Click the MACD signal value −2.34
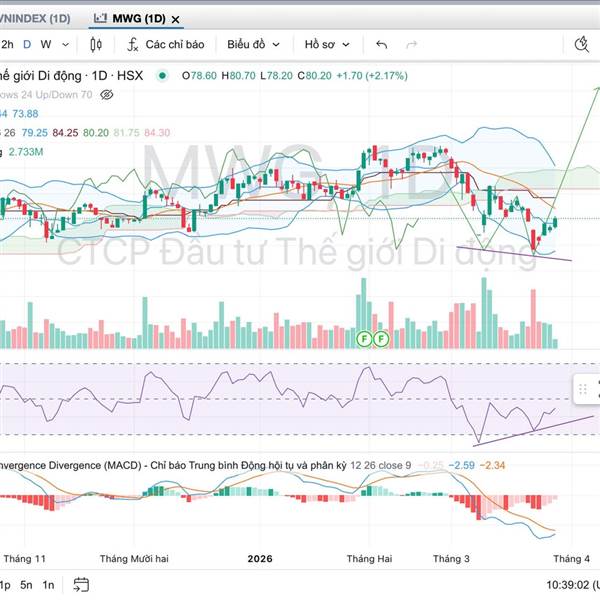This screenshot has width=600, height=600. [x=492, y=465]
